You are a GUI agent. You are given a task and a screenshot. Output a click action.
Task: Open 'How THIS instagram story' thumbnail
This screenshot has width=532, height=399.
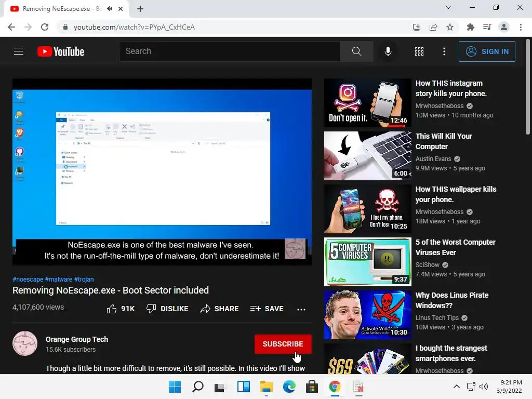(x=367, y=103)
